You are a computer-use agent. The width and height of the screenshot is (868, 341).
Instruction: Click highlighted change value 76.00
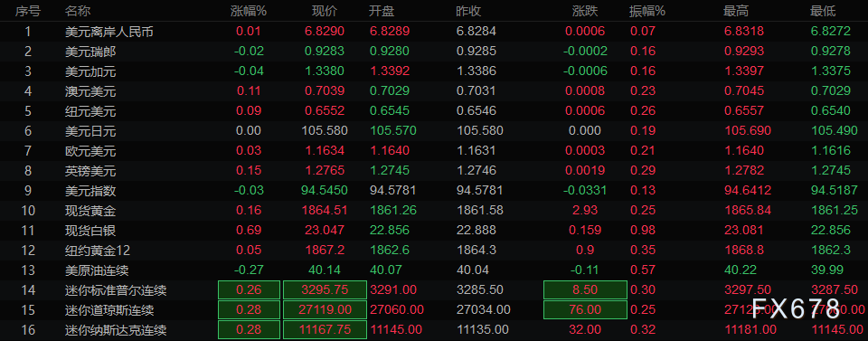click(585, 310)
